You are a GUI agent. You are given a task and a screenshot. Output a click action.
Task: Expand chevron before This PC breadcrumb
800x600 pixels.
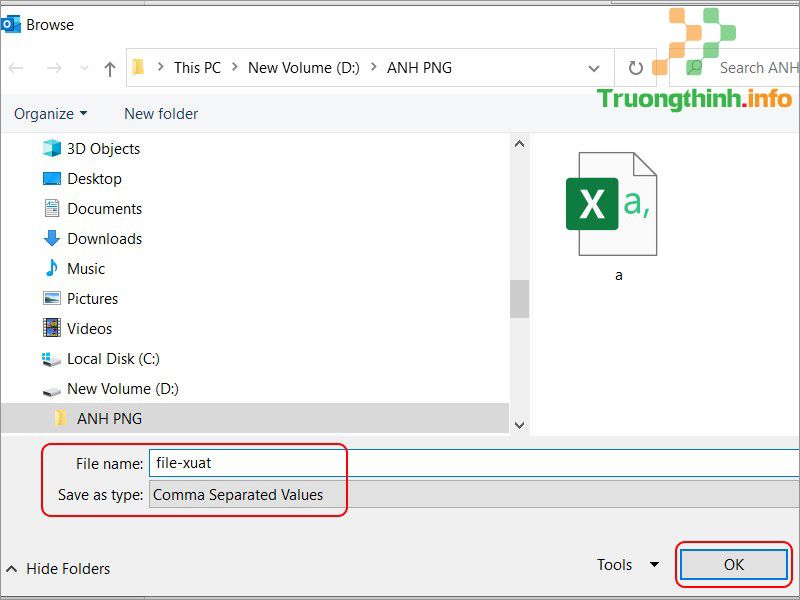[x=161, y=67]
